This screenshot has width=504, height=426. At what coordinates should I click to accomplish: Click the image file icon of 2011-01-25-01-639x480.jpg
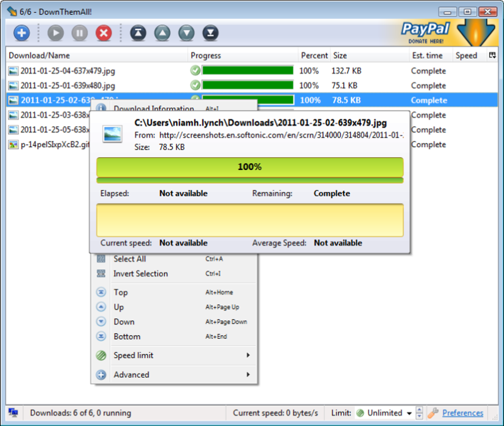click(13, 85)
